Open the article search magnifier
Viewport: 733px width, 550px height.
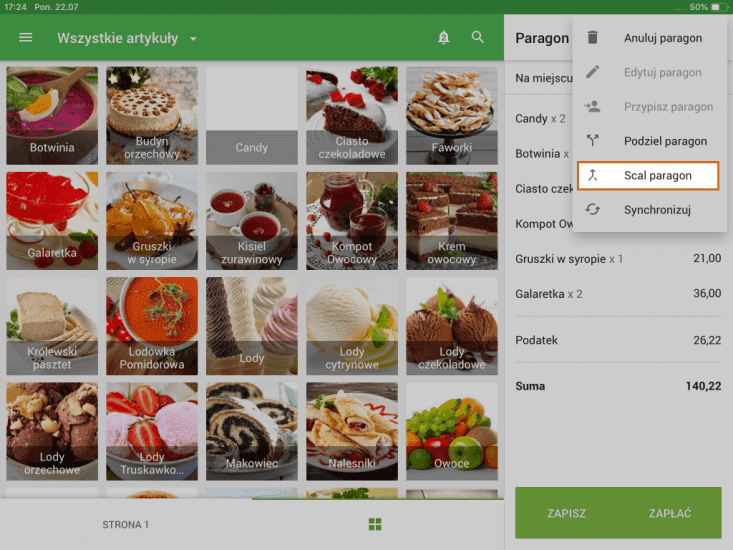[478, 38]
